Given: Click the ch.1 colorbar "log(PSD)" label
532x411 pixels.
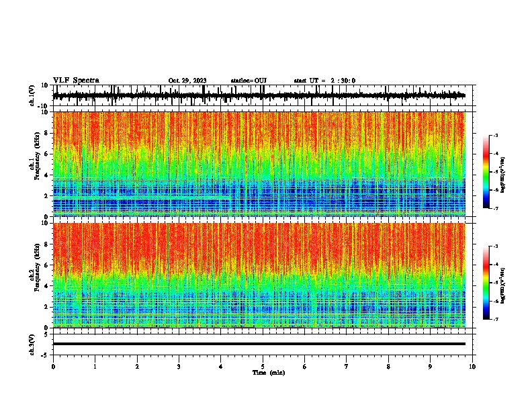Looking at the screenshot, I should click(502, 175).
